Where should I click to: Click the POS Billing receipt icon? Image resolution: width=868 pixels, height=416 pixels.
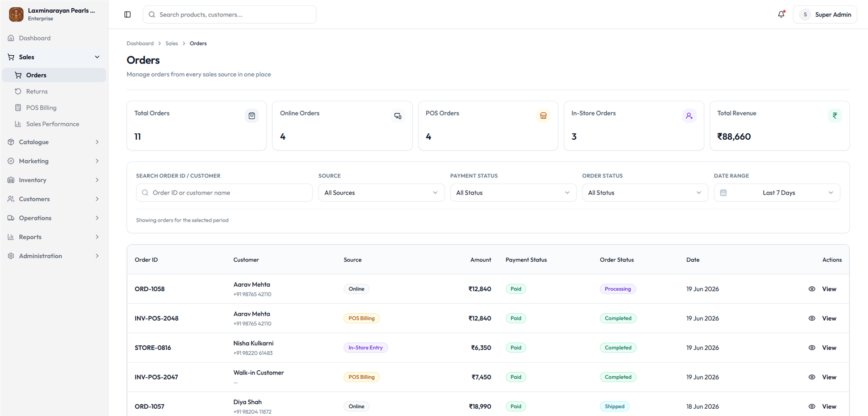18,108
